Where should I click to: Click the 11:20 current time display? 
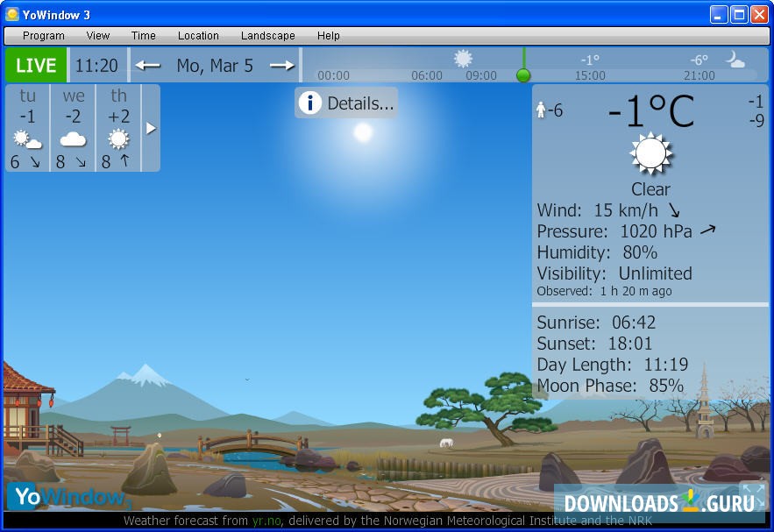click(x=96, y=65)
